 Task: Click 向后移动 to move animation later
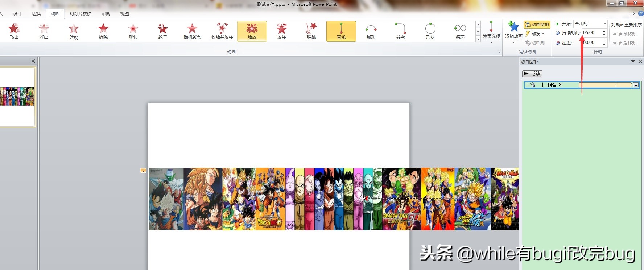(x=625, y=43)
